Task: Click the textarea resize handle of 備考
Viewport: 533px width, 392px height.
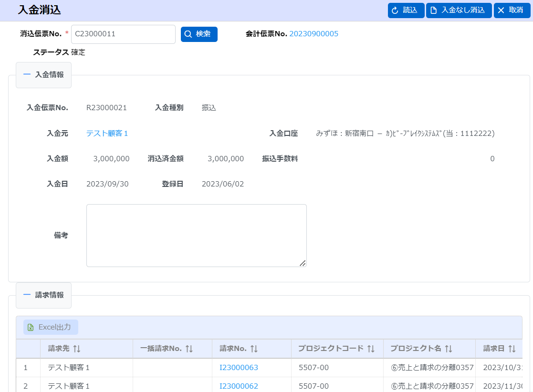Action: [303, 263]
